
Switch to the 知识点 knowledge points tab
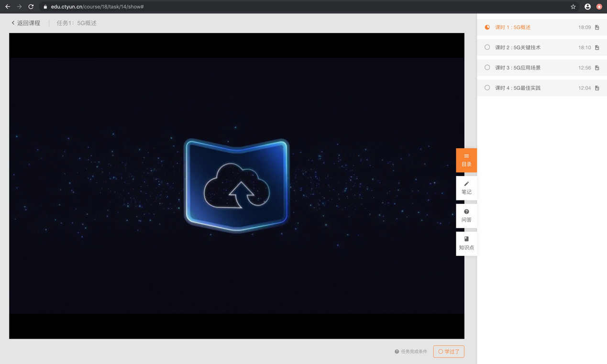(x=466, y=243)
